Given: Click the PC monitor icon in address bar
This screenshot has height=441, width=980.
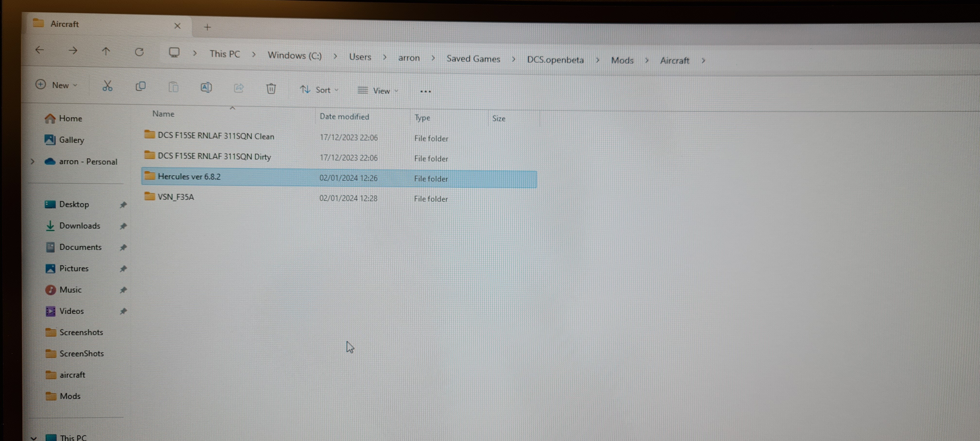Looking at the screenshot, I should coord(174,52).
